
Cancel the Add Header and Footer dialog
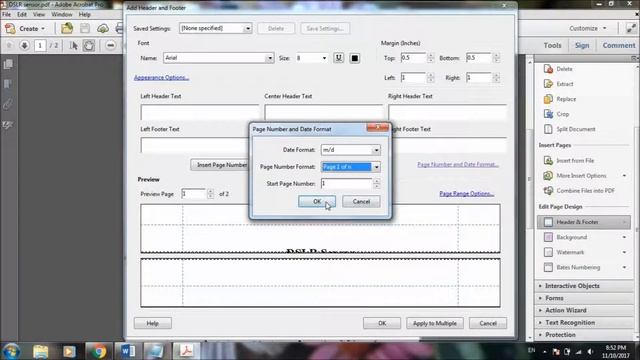[488, 323]
